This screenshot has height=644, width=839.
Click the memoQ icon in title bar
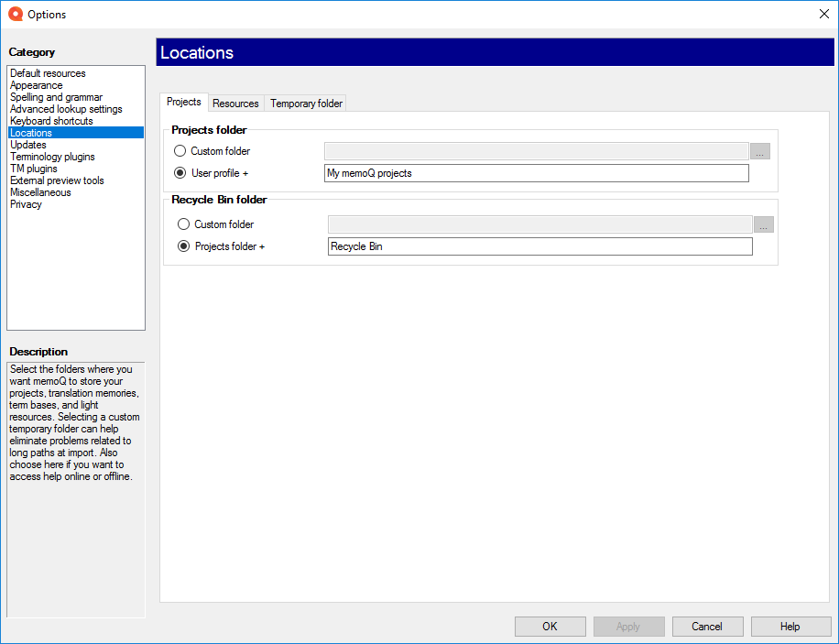coord(15,15)
